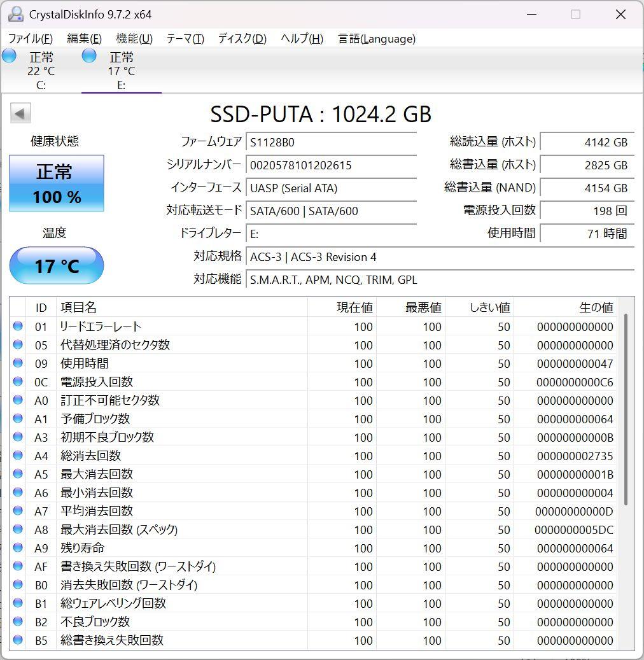This screenshot has height=660, width=644.
Task: Click the status dot next to 不良ブロック数
Action: (x=18, y=622)
